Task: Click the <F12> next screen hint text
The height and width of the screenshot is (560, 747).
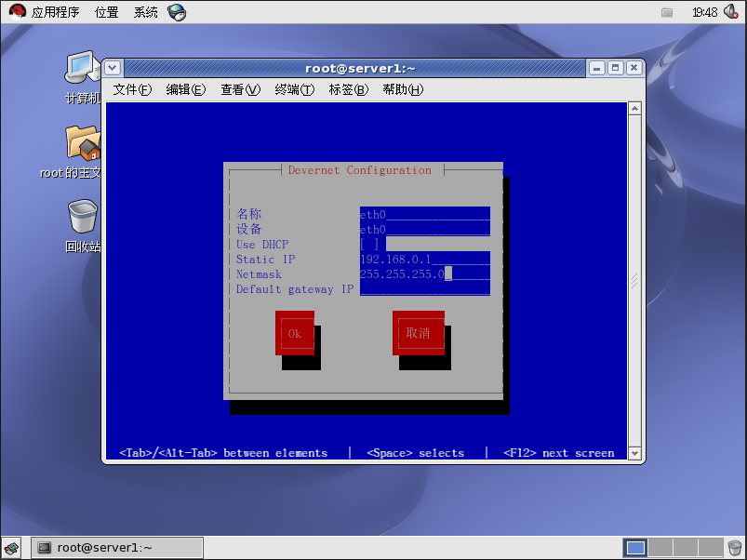Action: click(559, 453)
